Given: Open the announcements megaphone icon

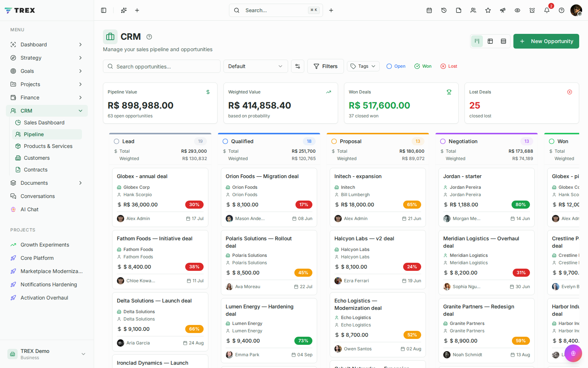Looking at the screenshot, I should 503,10.
